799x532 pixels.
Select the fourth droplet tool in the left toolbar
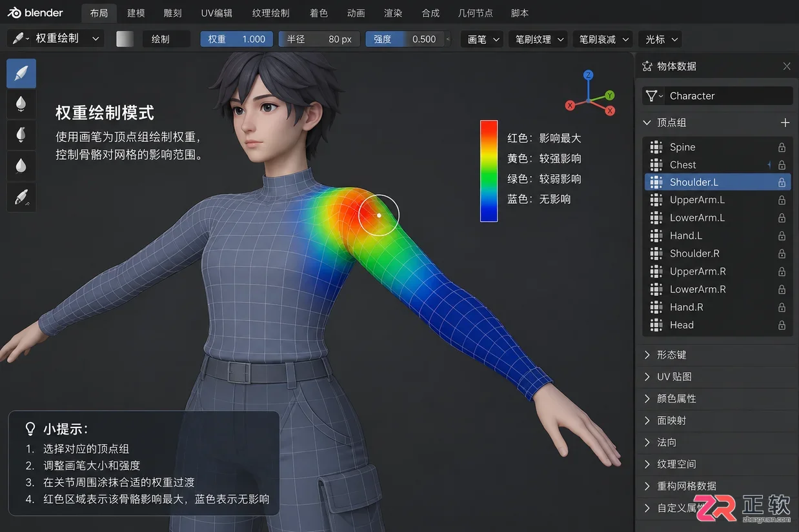(21, 166)
